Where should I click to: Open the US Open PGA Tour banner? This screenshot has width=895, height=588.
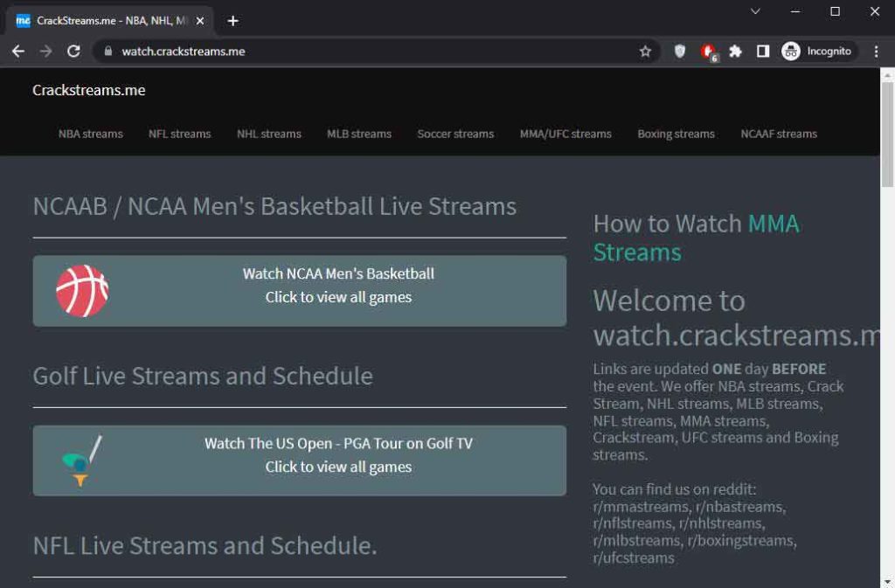point(338,455)
